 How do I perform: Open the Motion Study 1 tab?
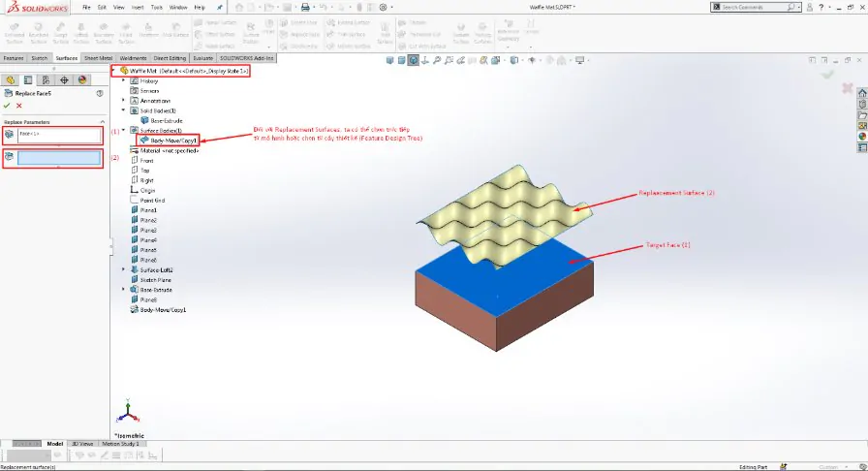click(x=121, y=444)
